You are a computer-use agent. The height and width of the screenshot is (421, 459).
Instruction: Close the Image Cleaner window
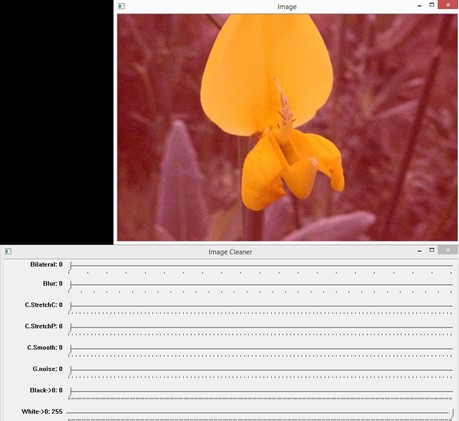coord(448,250)
